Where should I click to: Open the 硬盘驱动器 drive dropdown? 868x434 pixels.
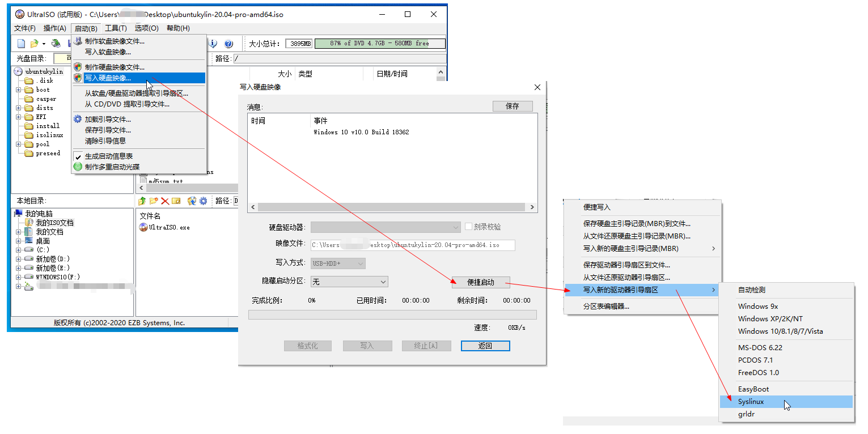point(386,227)
